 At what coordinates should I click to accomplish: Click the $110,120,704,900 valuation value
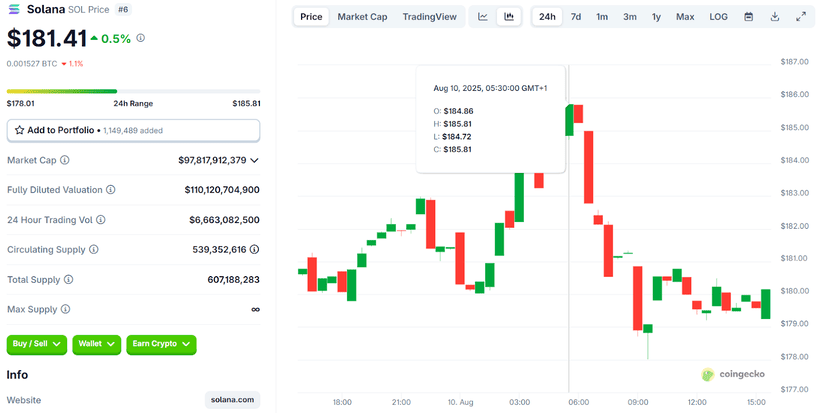tap(222, 189)
